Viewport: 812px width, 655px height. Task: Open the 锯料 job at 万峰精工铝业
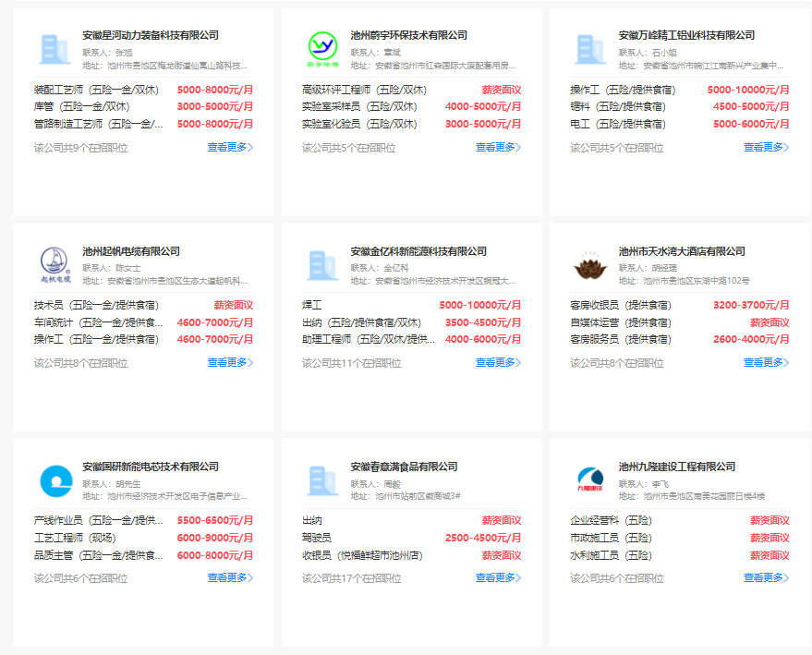(618, 106)
